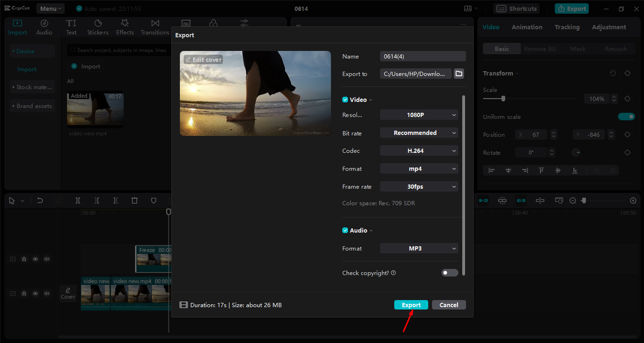Viewport: 644px width, 343px height.
Task: Open the Codec dropdown showing H.264
Action: pyautogui.click(x=419, y=150)
